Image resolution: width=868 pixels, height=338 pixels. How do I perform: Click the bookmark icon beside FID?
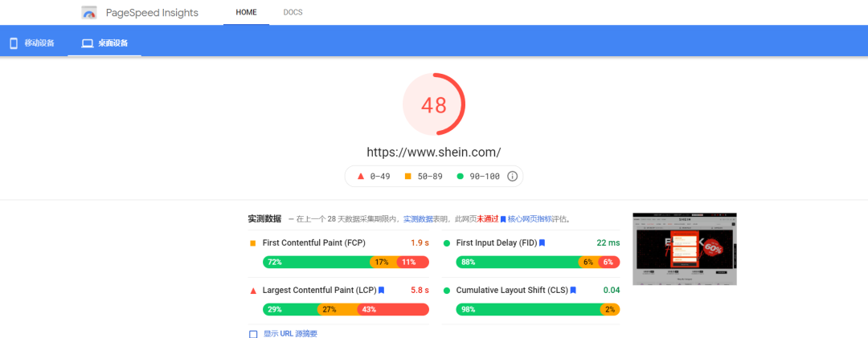[542, 242]
